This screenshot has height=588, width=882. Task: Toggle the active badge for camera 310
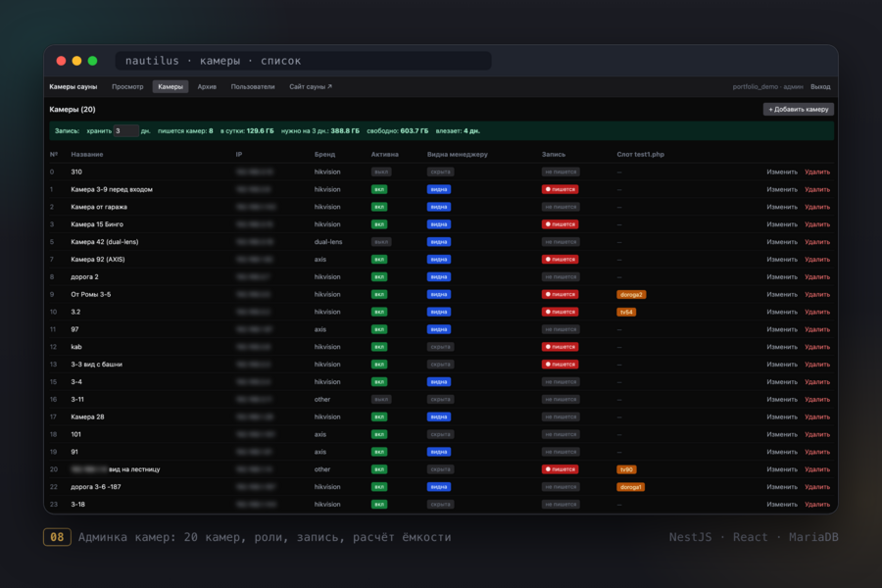tap(381, 171)
